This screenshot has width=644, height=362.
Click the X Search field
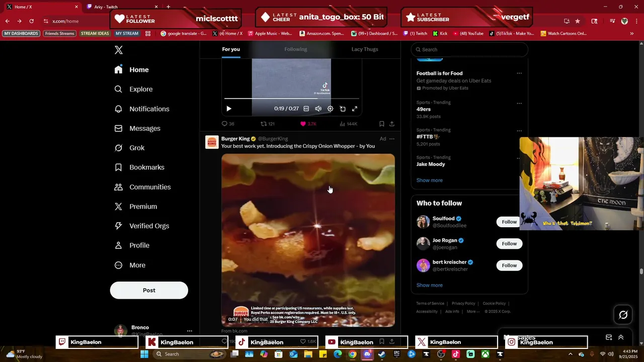click(469, 49)
